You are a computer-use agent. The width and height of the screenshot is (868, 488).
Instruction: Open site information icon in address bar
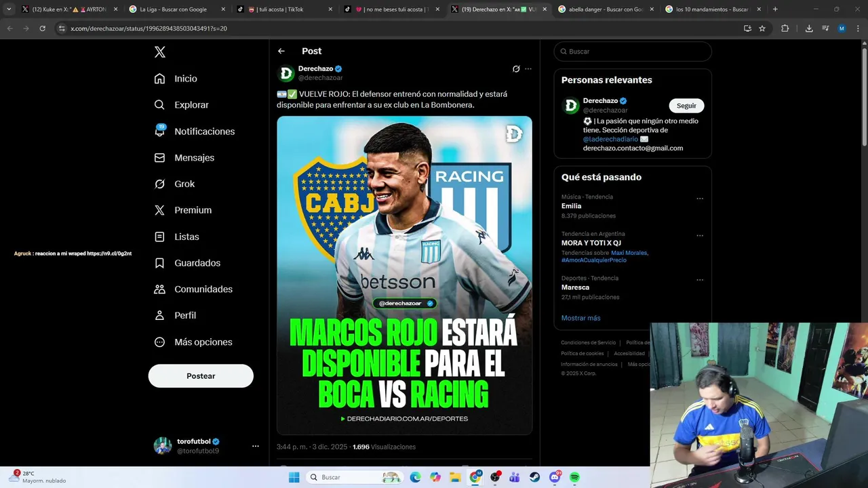[62, 28]
